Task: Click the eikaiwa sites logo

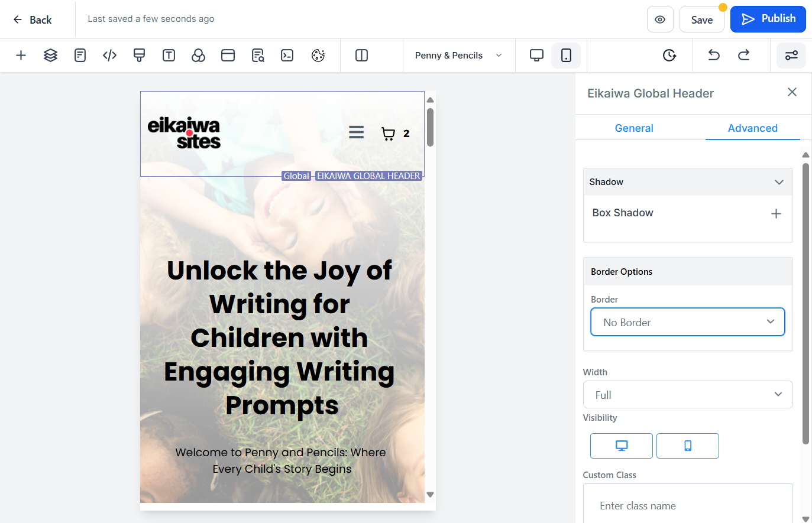Action: pos(184,133)
